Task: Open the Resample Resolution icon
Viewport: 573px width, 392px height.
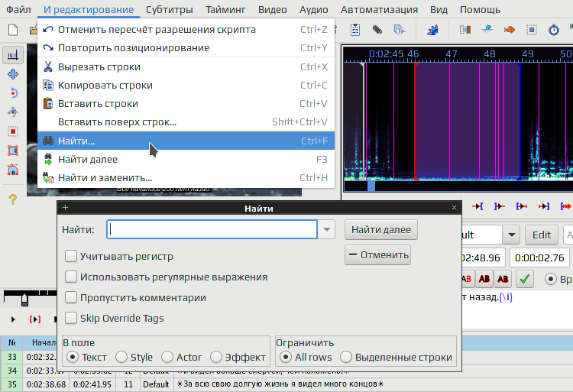Action: tap(531, 30)
